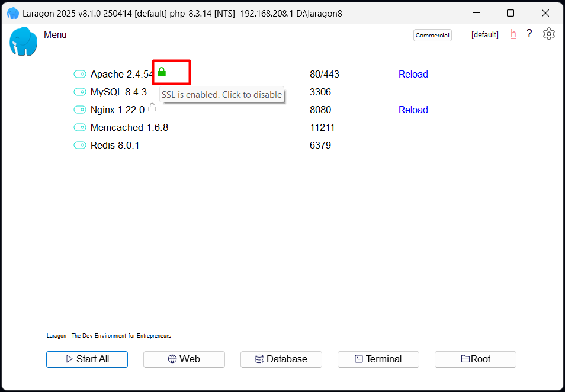Click the green SSL lock next to Apache
Image resolution: width=565 pixels, height=392 pixels.
[x=162, y=72]
